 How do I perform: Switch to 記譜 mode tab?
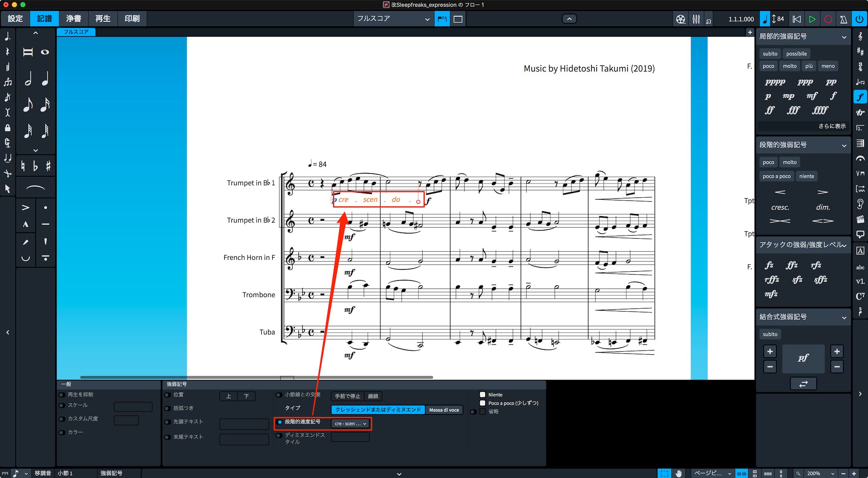44,19
